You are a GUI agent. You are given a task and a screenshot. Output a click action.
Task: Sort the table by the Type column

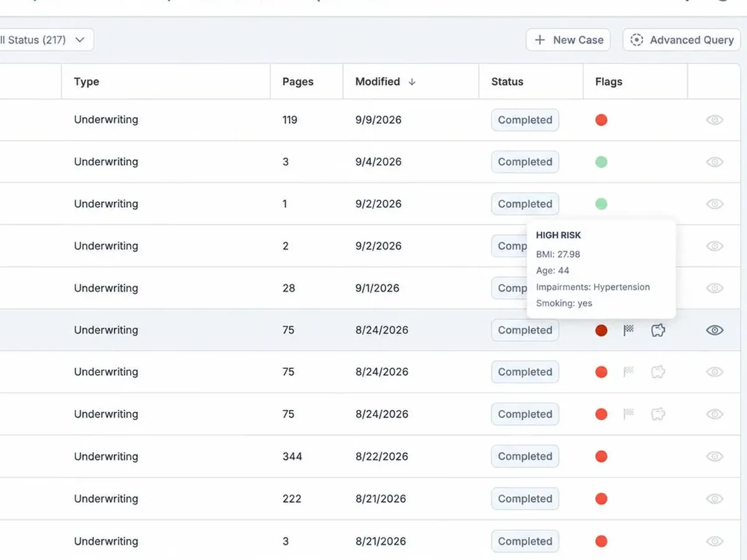pos(87,82)
